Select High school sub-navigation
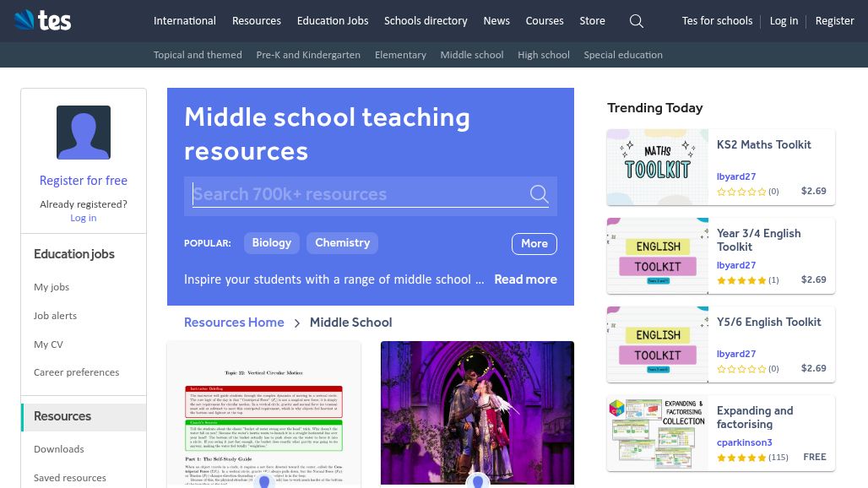This screenshot has height=488, width=868. click(x=544, y=55)
